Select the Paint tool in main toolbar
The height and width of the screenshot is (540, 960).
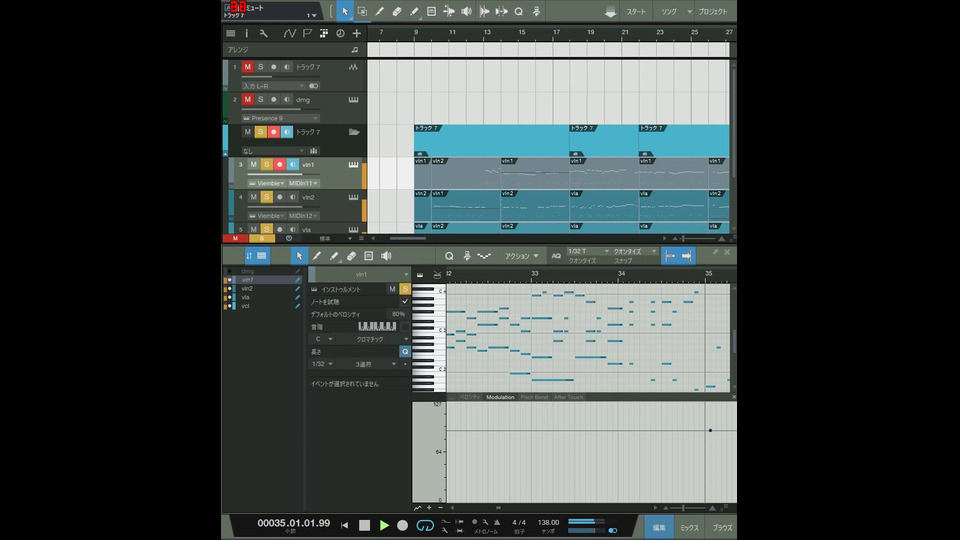tap(414, 11)
